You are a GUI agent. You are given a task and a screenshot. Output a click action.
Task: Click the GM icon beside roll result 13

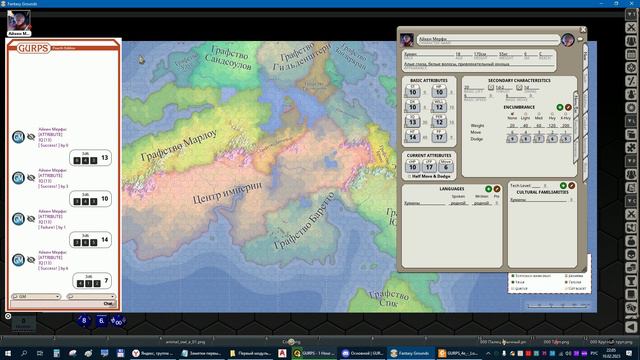click(18, 137)
